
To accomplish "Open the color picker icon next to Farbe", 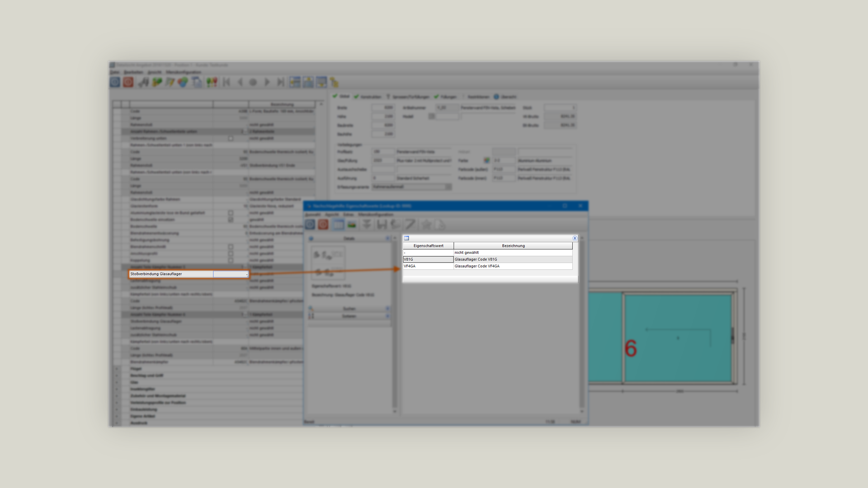I will [x=486, y=160].
